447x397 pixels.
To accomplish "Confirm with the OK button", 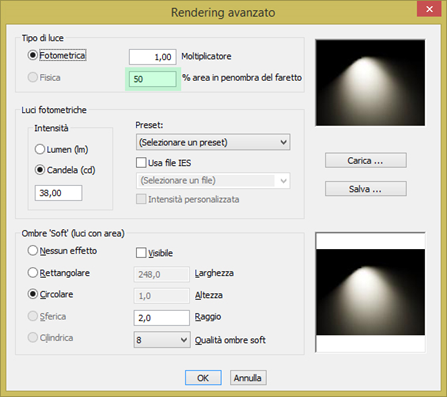I will coord(203,378).
